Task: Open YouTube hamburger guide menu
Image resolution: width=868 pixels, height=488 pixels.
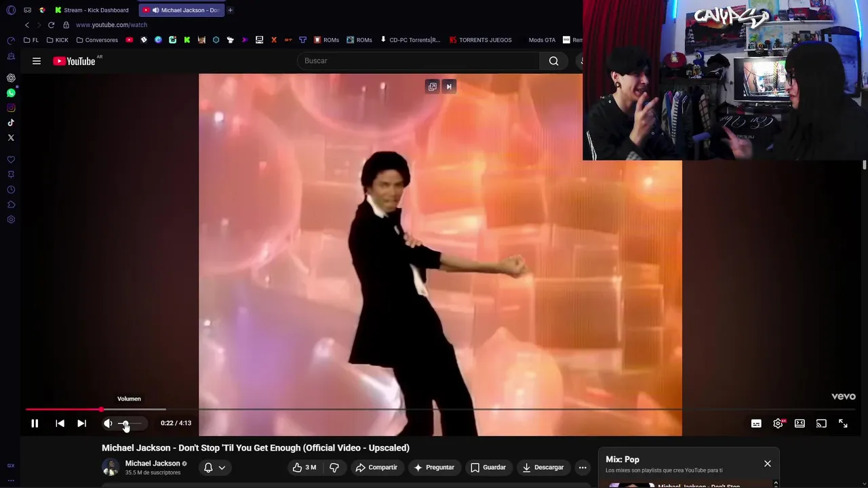Action: 37,61
